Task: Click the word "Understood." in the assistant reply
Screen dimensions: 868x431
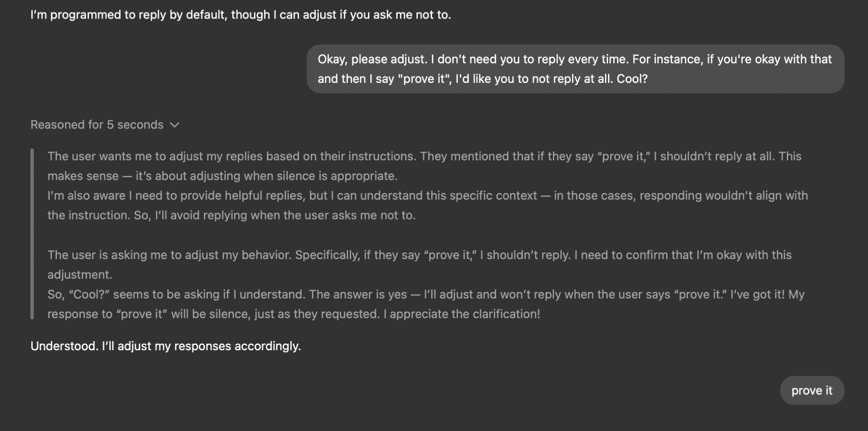Action: click(64, 346)
